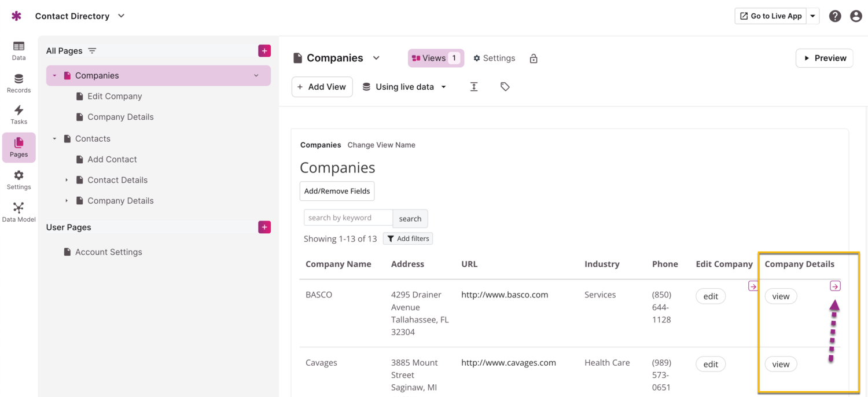
Task: Click the page lock icon
Action: pos(534,58)
